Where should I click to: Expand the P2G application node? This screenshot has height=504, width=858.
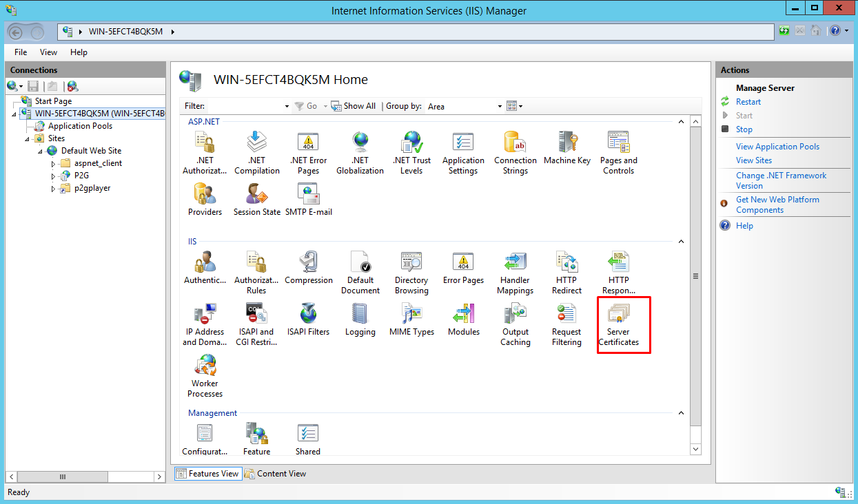click(x=54, y=176)
